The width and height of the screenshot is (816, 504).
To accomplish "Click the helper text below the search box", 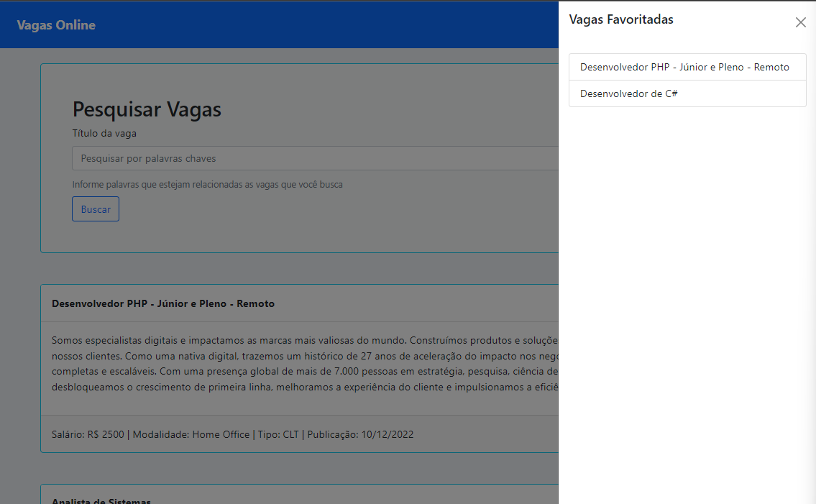I will 208,185.
